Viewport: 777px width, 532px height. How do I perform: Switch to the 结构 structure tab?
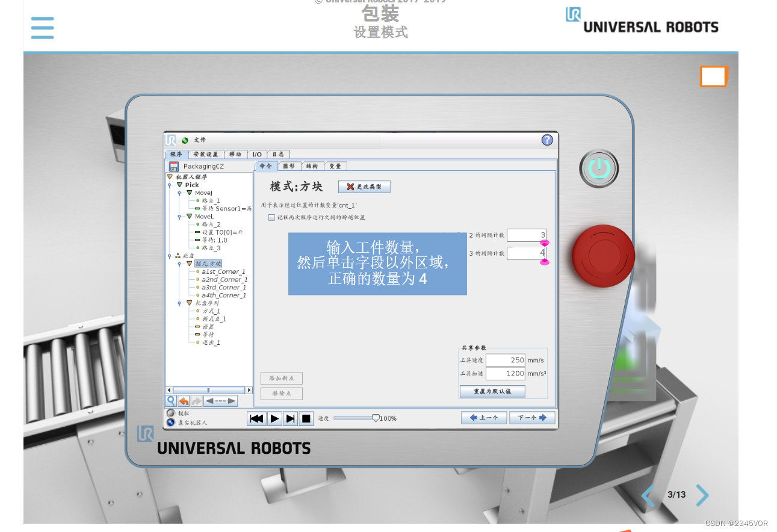pos(312,166)
